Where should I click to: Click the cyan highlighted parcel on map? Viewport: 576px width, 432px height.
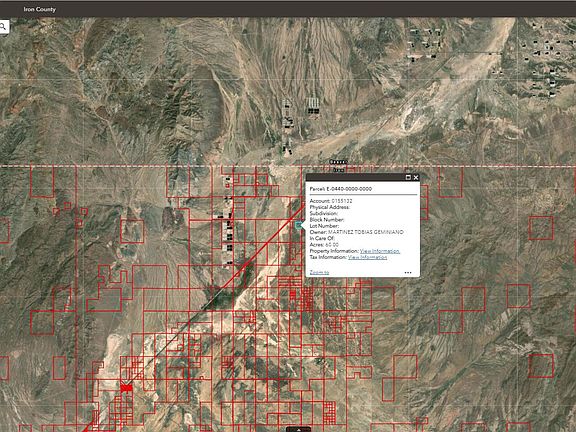(299, 225)
